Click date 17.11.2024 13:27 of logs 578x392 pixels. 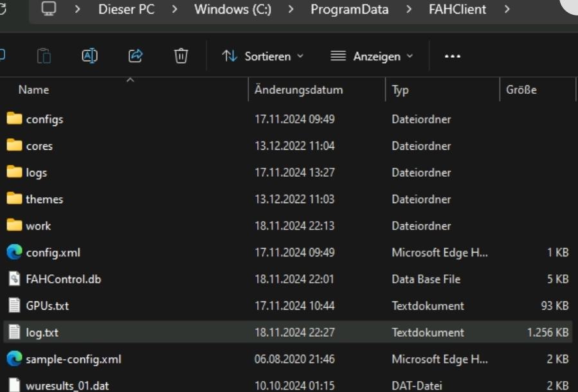[x=294, y=172]
